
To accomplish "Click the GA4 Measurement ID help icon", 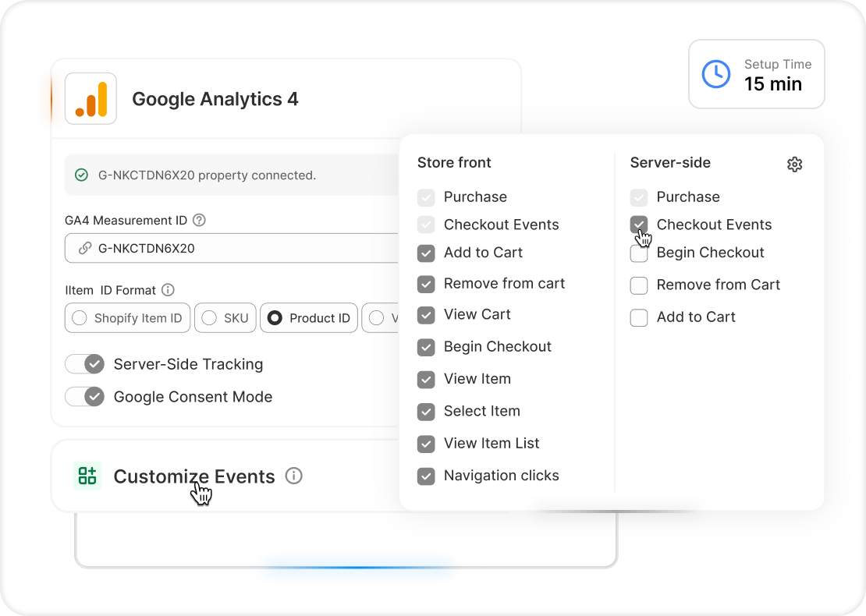I will point(200,220).
